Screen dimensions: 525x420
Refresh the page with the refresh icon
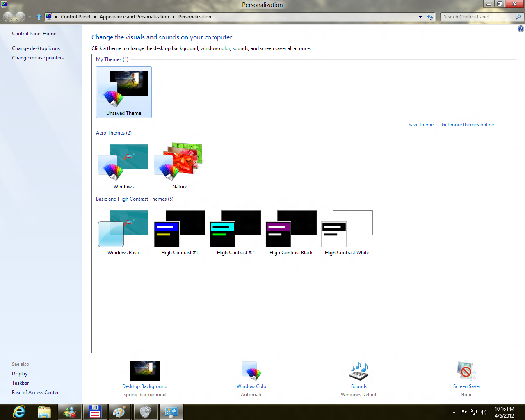430,17
